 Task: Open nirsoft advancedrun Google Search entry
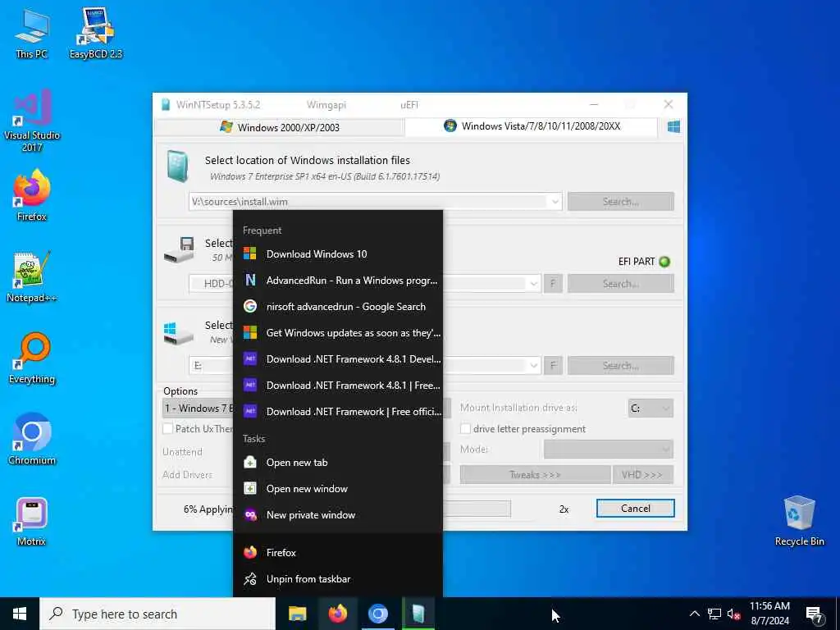click(338, 307)
